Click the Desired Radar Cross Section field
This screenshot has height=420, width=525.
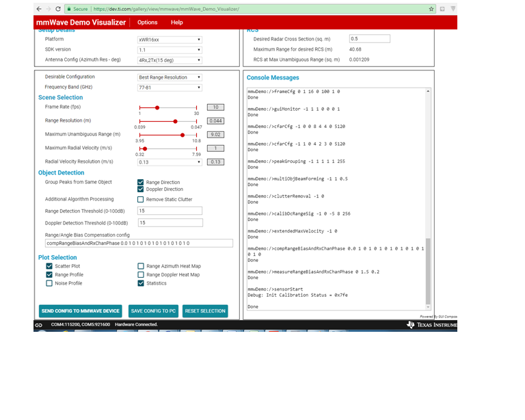pos(370,38)
